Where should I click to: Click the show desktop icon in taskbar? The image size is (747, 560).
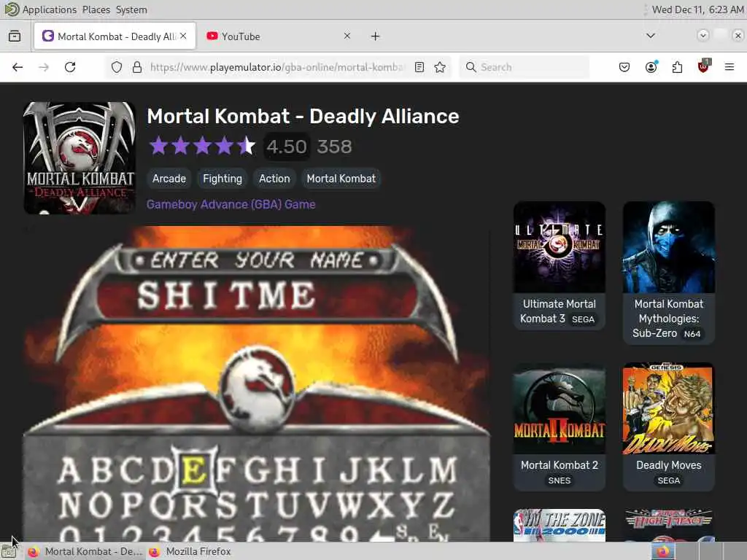(8, 551)
